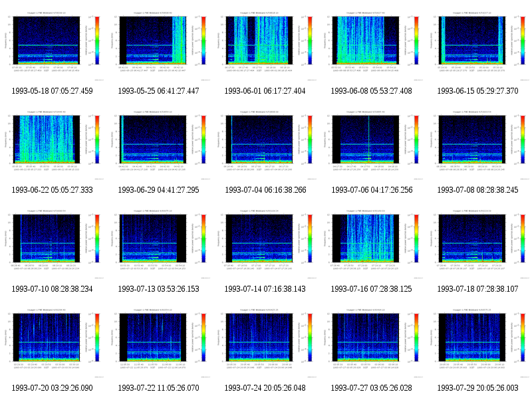Click the caption text 1993-07-22 11:05:26.070
Screen dimensions: 532x396
click(158, 388)
